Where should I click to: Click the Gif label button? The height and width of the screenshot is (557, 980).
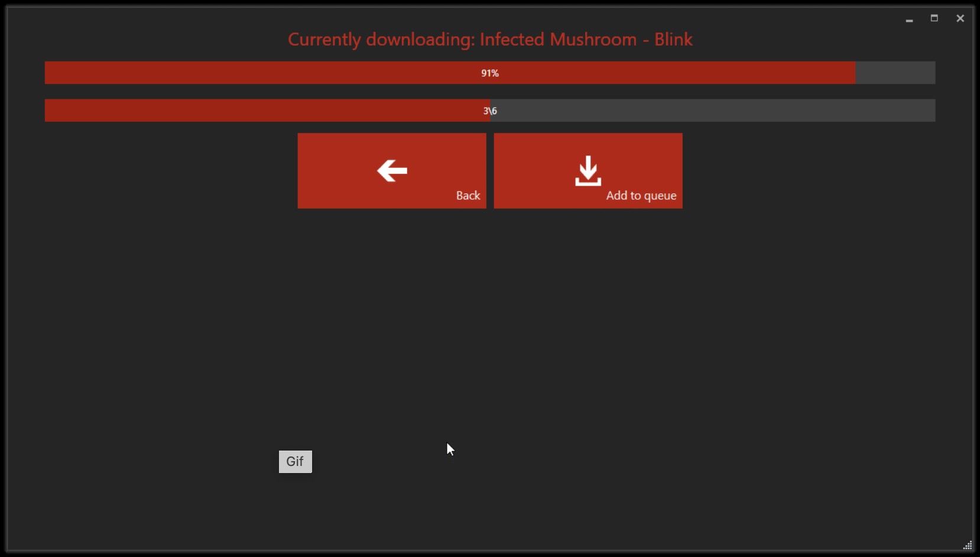(x=296, y=462)
